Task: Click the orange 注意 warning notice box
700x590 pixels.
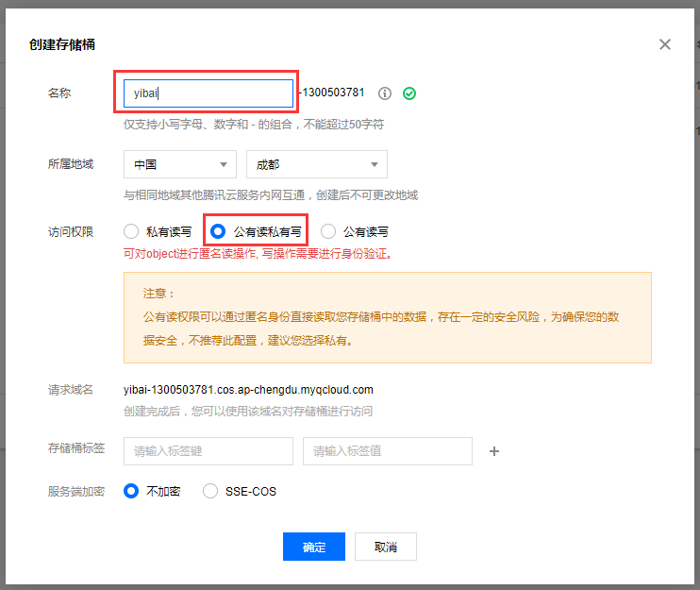Action: pos(387,317)
